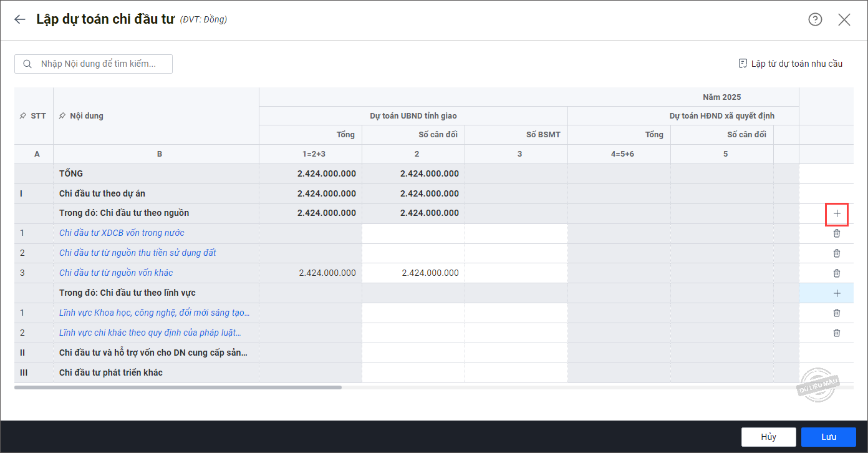Screen dimensions: 868x453
Task: Delete Chi đầu tư từ nguồn vốn khác row
Action: pos(837,273)
